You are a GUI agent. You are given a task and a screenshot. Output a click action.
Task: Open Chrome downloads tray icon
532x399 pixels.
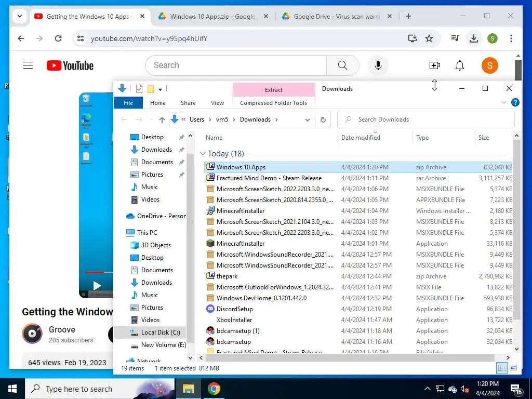point(474,38)
